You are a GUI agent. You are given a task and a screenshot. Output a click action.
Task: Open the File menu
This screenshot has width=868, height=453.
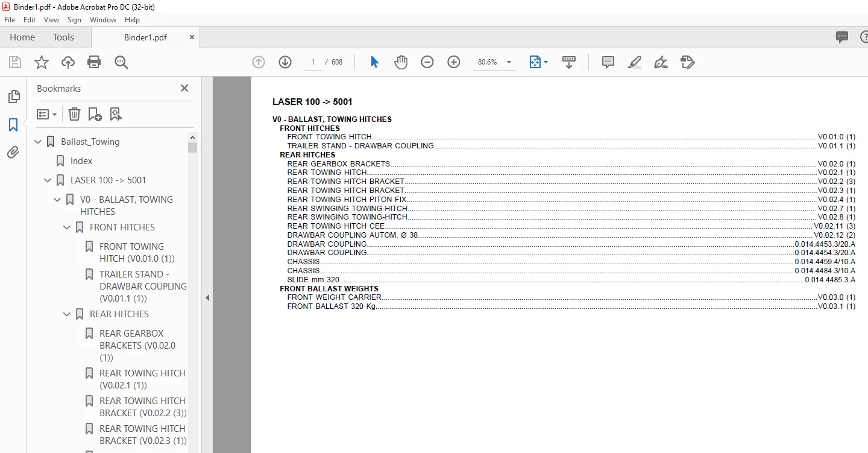point(10,20)
